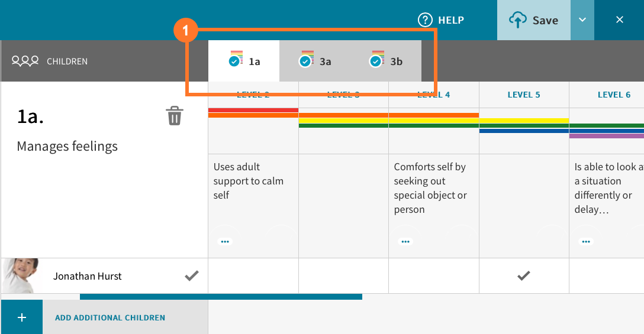Click the teal horizontal scrollbar
644x334 pixels.
tap(221, 297)
